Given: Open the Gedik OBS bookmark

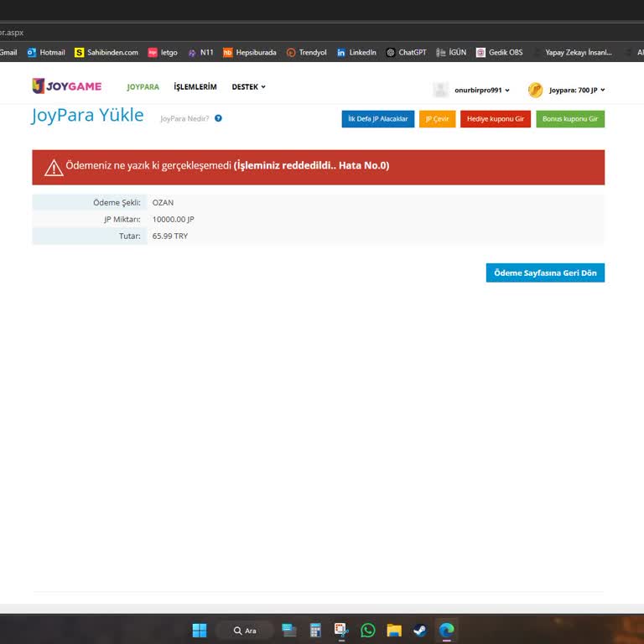Looking at the screenshot, I should 500,53.
